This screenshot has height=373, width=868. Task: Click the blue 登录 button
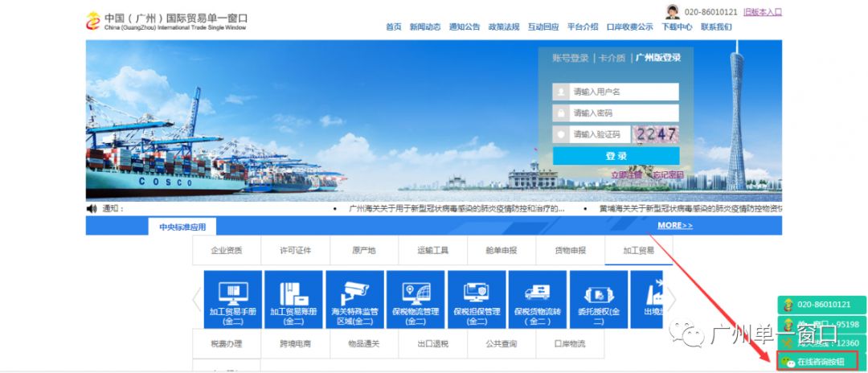(x=616, y=155)
